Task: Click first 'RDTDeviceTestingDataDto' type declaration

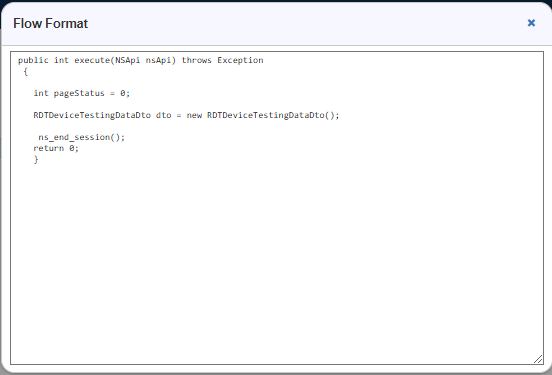Action: point(92,115)
